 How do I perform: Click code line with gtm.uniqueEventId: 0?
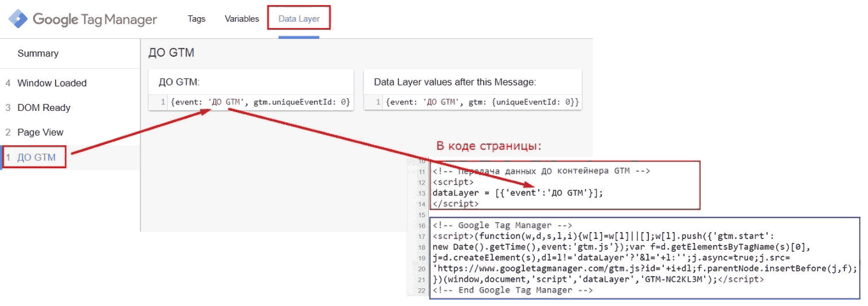coord(260,102)
